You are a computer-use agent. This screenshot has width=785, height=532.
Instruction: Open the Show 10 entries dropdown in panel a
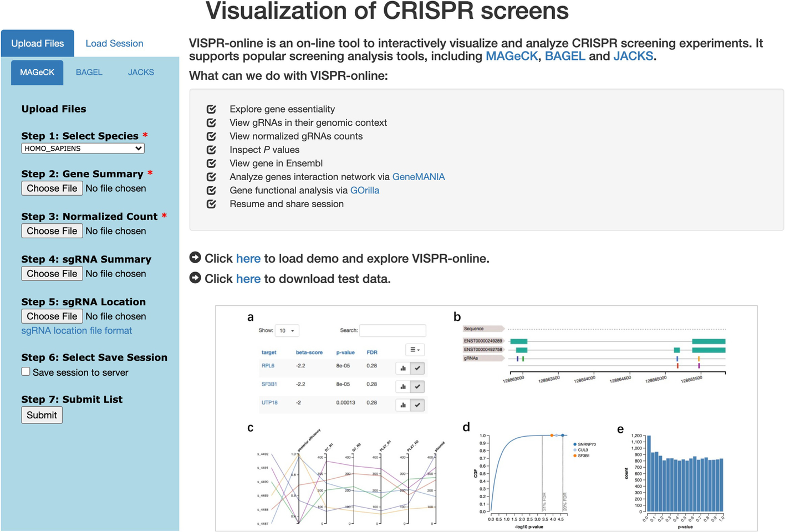point(287,331)
